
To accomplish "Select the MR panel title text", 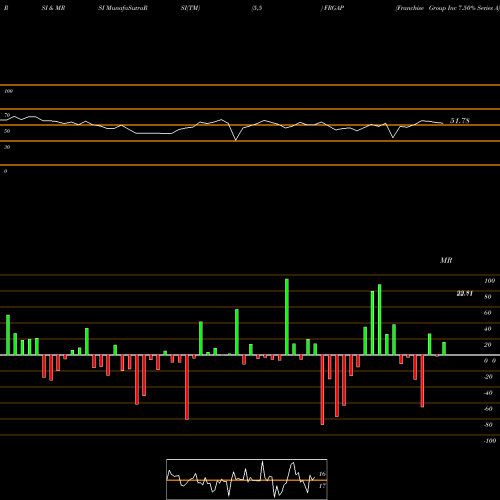I will click(x=446, y=260).
